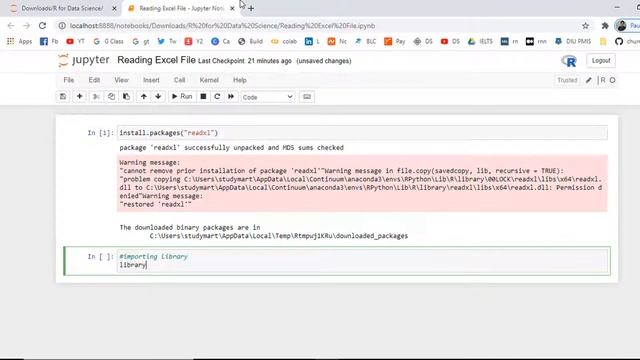Move selected cell down arrow
The height and width of the screenshot is (360, 640).
tap(158, 97)
